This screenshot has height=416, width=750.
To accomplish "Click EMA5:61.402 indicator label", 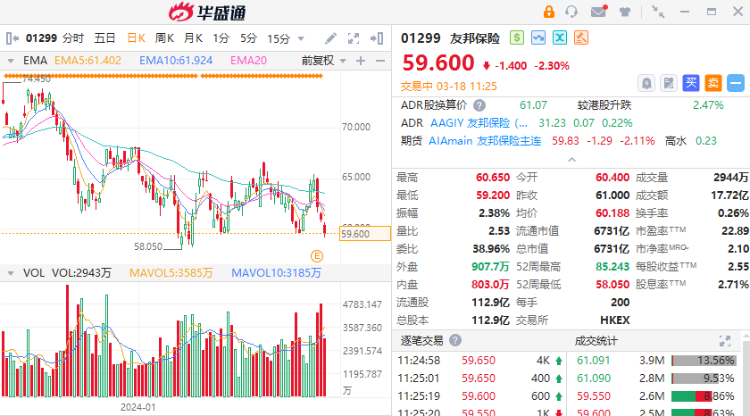I will tap(88, 61).
